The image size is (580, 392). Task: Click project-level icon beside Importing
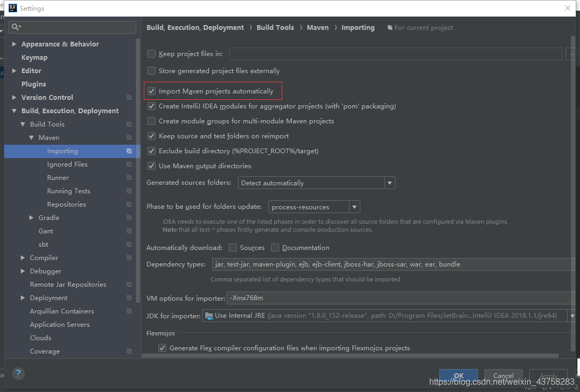(129, 151)
